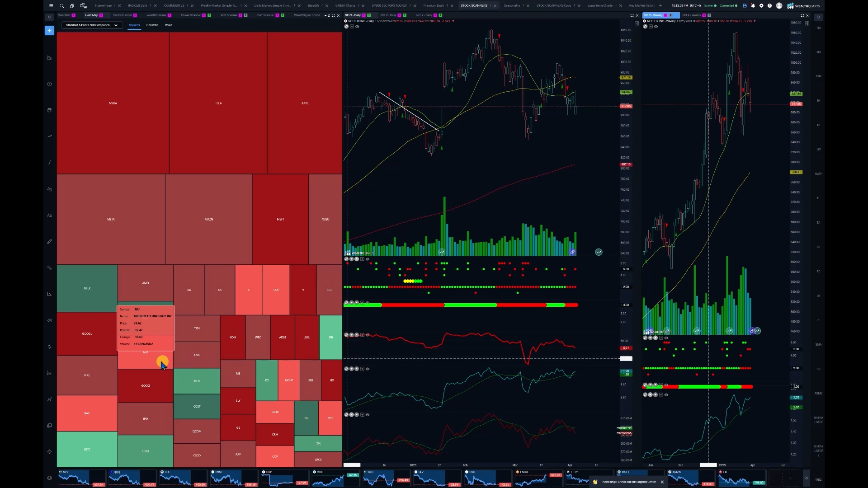Collapse the left sidebar with double chevron

pyautogui.click(x=49, y=17)
